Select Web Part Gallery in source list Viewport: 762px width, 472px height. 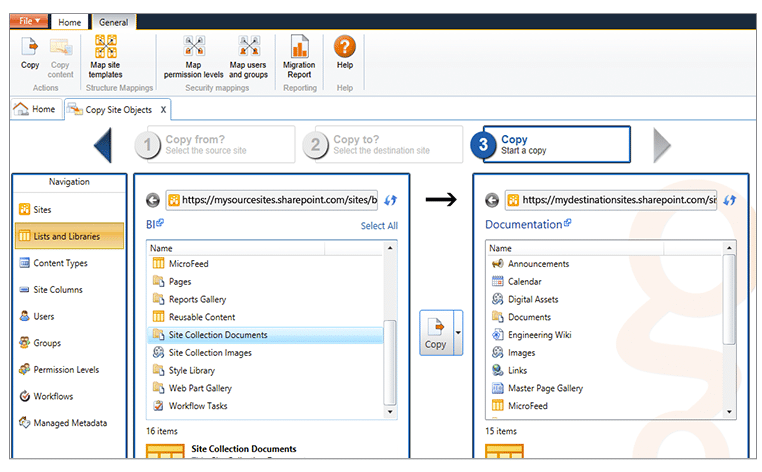click(x=265, y=388)
